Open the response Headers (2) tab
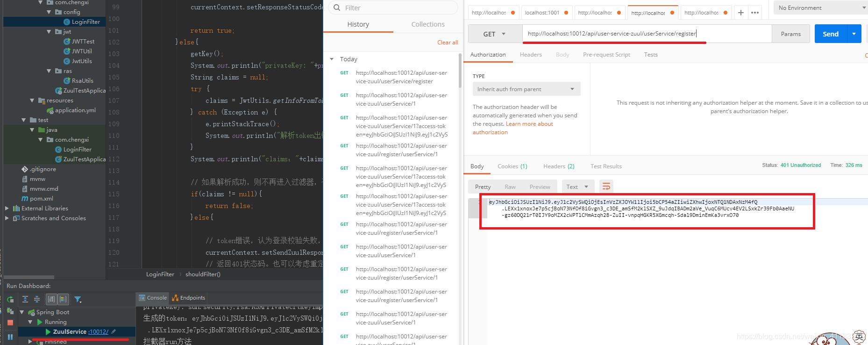This screenshot has width=868, height=345. tap(559, 166)
